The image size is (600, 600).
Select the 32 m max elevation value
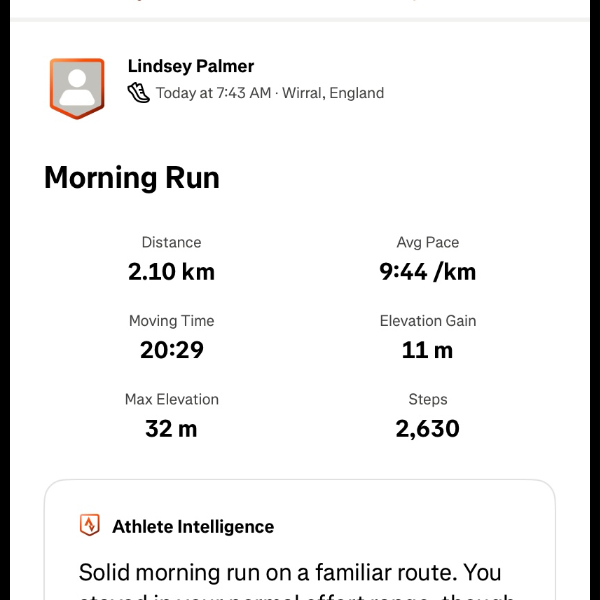[171, 428]
